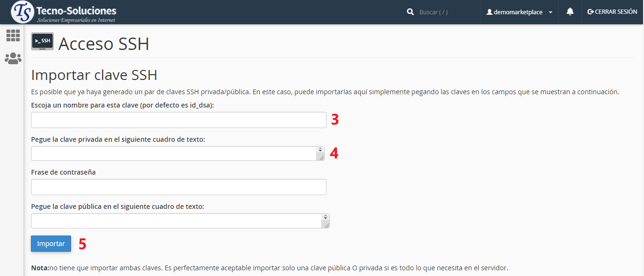This screenshot has height=276, width=644.
Task: Click the key name input field
Action: 178,120
